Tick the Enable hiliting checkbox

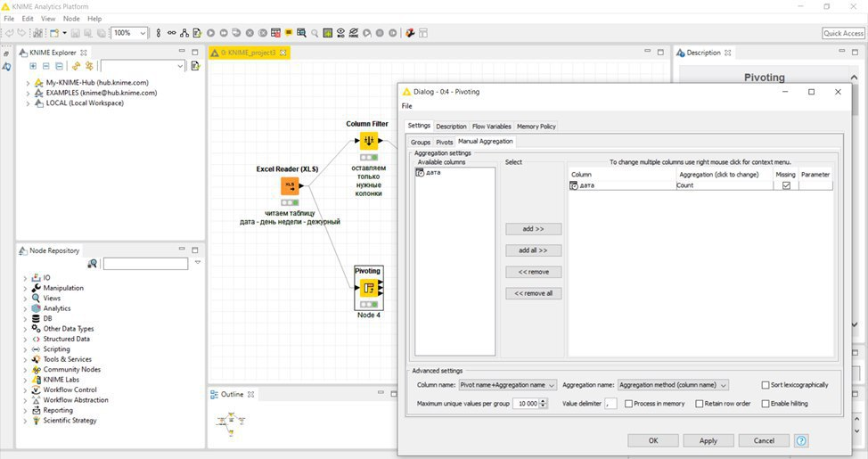tap(766, 404)
